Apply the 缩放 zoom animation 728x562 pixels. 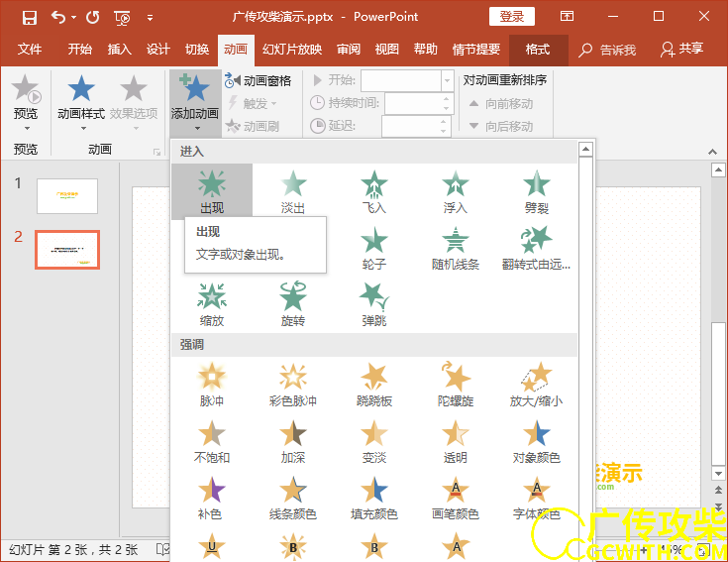(x=212, y=304)
